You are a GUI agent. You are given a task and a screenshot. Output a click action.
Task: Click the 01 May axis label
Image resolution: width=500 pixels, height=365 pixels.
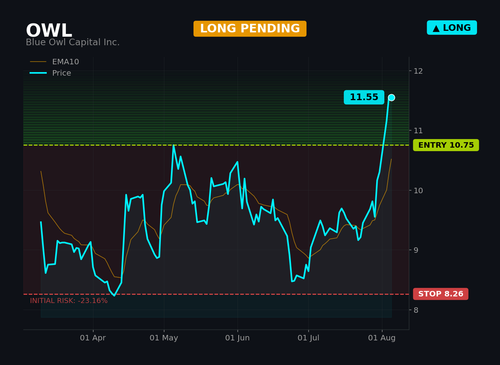164,338
